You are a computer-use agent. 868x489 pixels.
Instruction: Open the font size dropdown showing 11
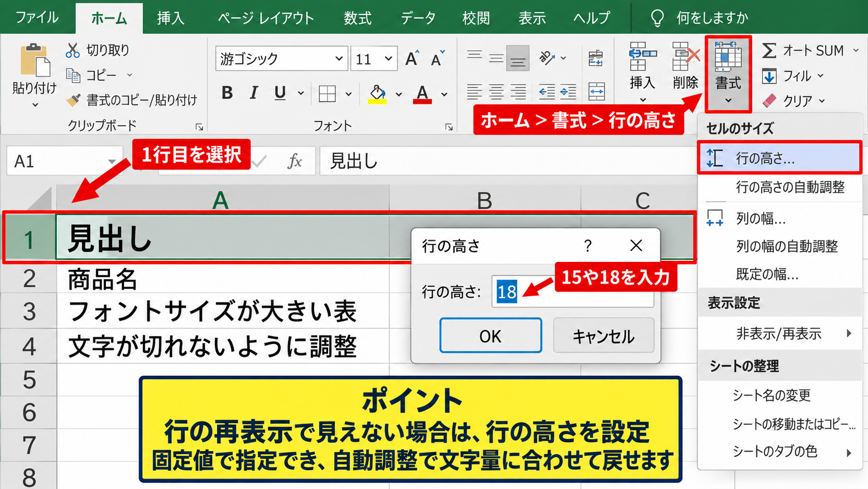tap(388, 58)
